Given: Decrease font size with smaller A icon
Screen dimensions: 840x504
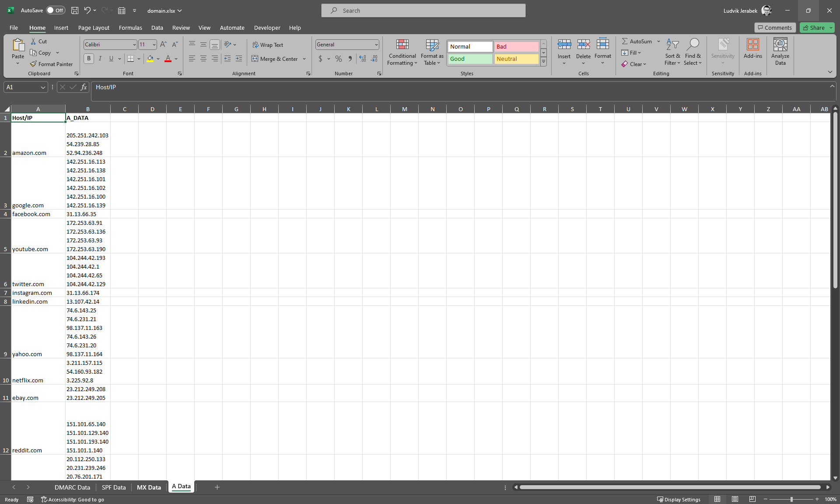Looking at the screenshot, I should click(x=175, y=44).
